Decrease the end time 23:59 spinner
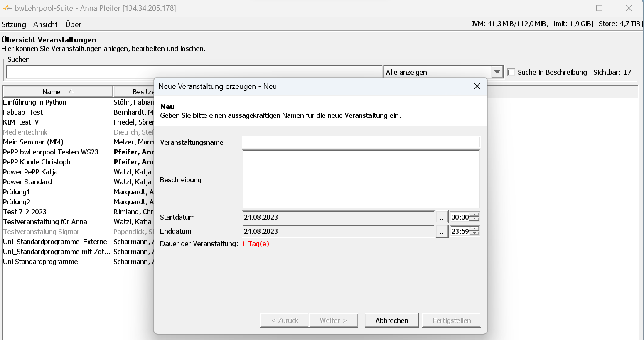644x340 pixels. point(474,234)
